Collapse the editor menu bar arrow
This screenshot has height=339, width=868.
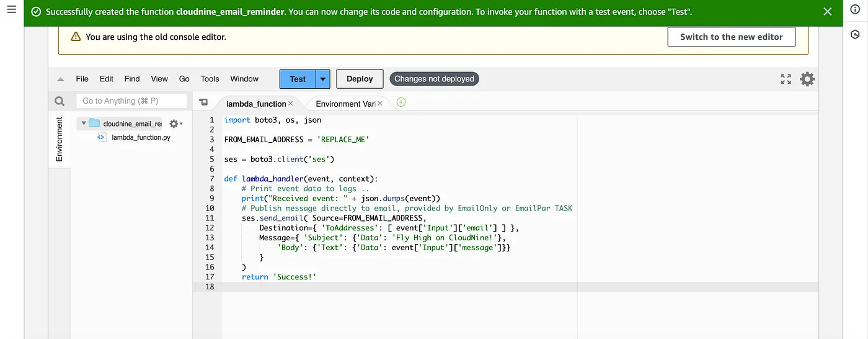click(60, 79)
